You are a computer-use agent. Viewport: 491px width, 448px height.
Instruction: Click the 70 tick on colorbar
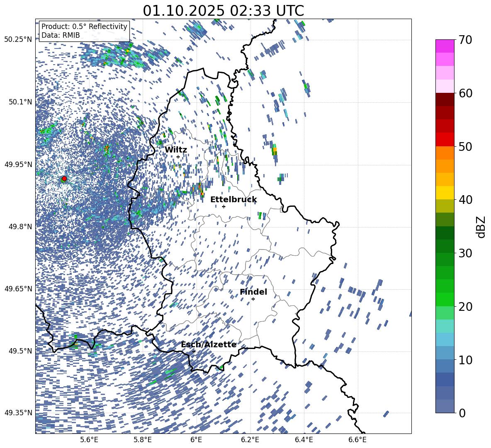(x=465, y=40)
